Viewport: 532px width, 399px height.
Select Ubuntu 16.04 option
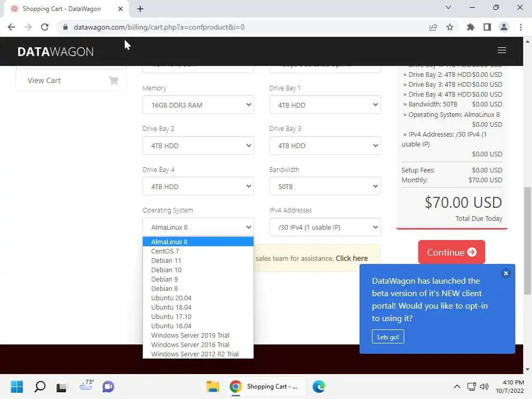tap(198, 326)
